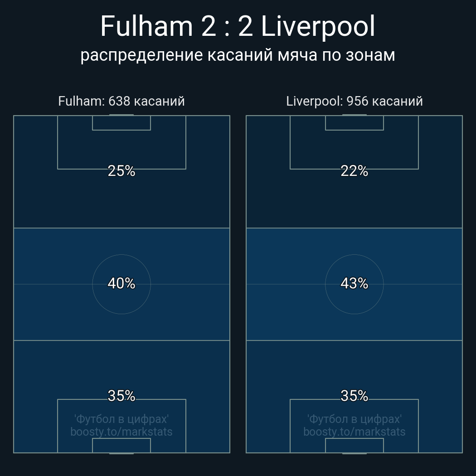
Task: Click the 35% value on Fulham's pitch
Action: click(121, 396)
